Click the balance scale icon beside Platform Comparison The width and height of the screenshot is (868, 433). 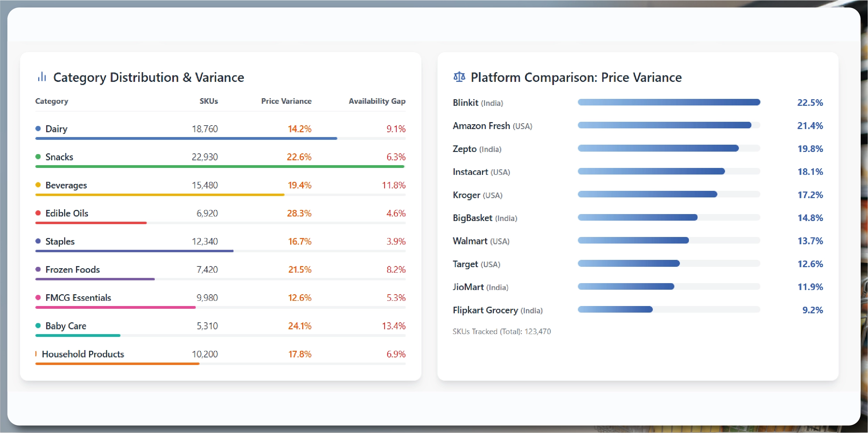(459, 77)
